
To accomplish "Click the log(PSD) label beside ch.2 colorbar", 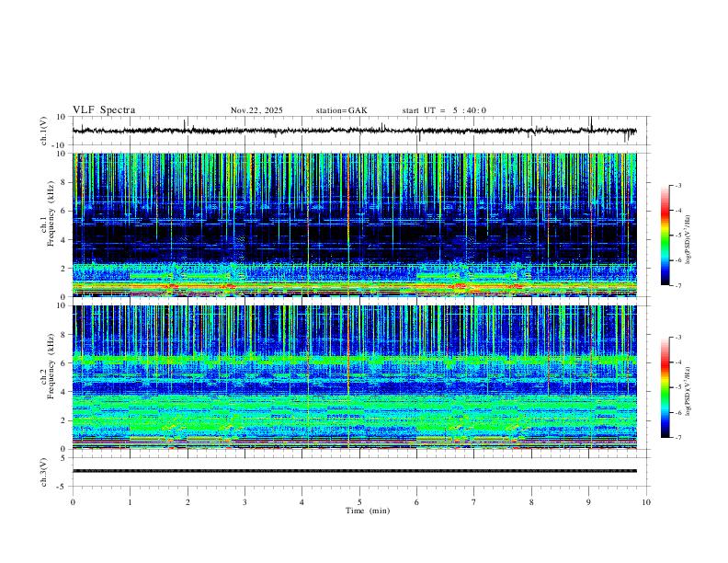I will 688,391.
